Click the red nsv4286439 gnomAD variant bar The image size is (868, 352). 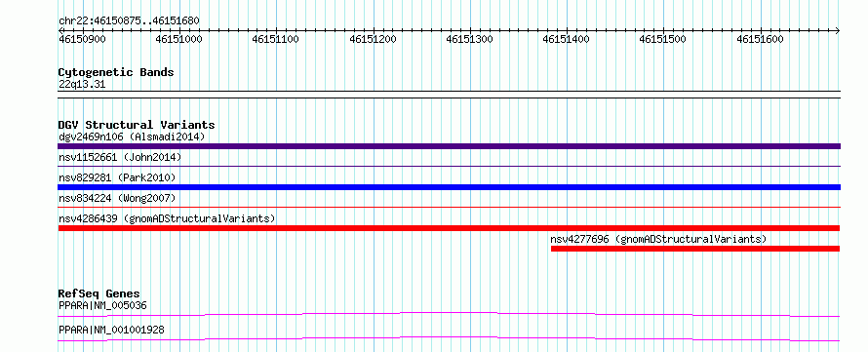[449, 228]
